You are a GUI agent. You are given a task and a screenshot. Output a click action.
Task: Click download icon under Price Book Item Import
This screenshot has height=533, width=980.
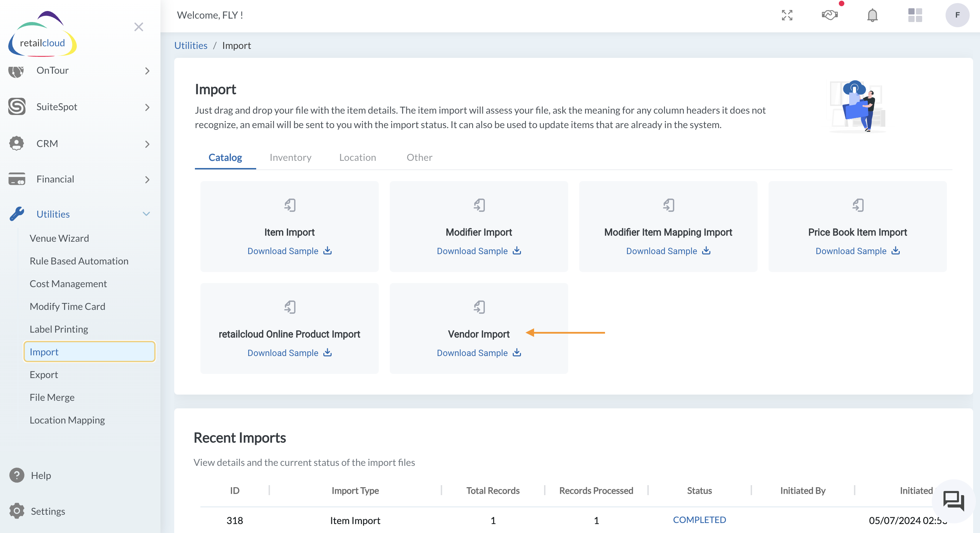click(896, 251)
